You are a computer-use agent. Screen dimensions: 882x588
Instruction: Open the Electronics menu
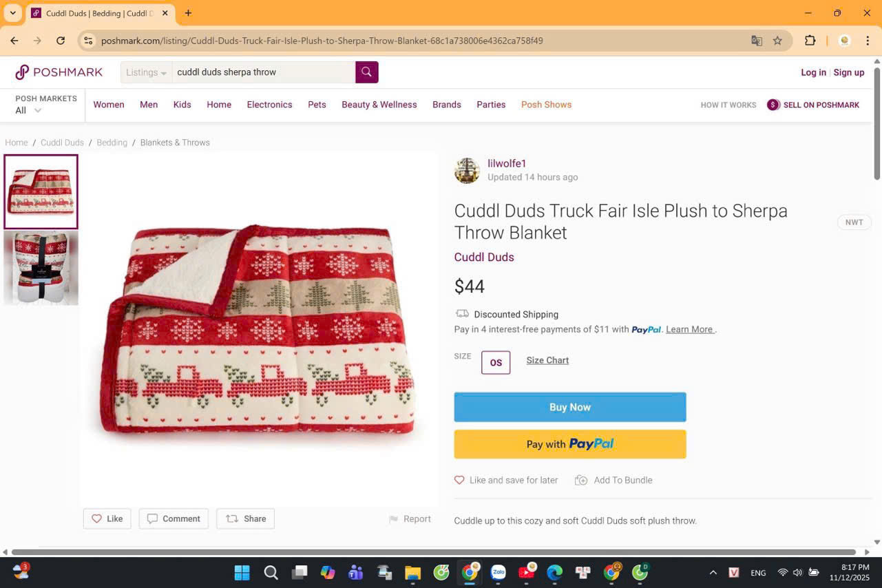[269, 105]
